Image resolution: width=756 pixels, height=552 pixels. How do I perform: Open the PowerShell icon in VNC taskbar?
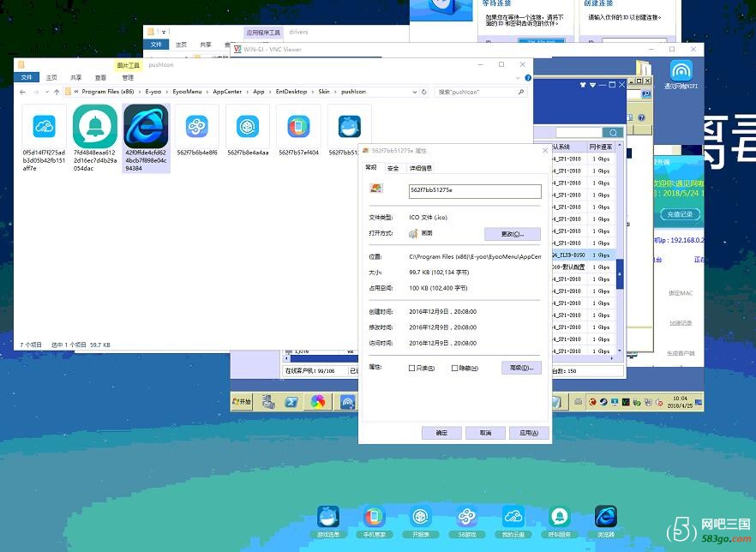click(x=291, y=402)
